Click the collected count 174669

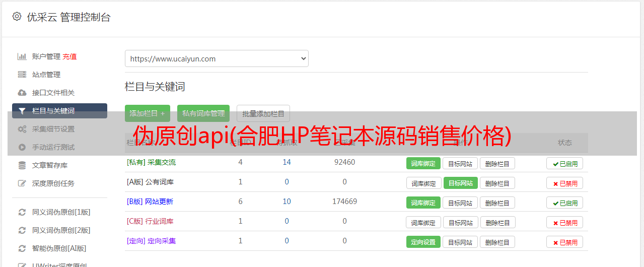point(344,202)
